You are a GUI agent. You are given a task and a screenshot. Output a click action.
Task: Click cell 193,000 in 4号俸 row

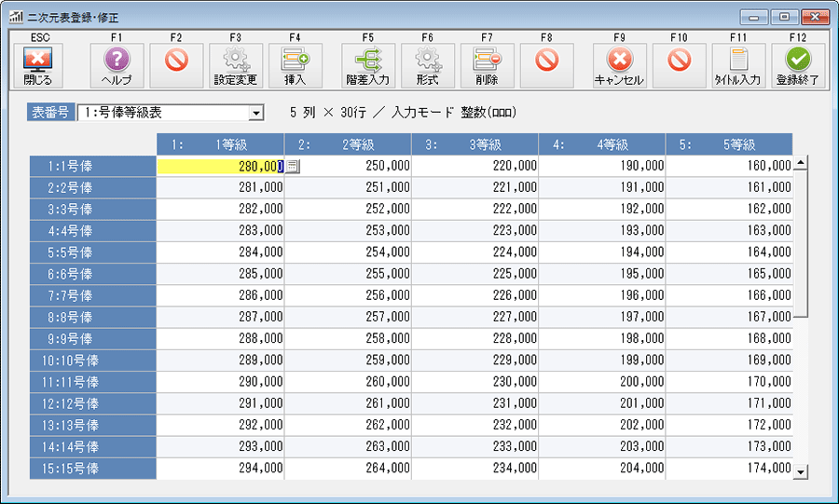click(602, 231)
